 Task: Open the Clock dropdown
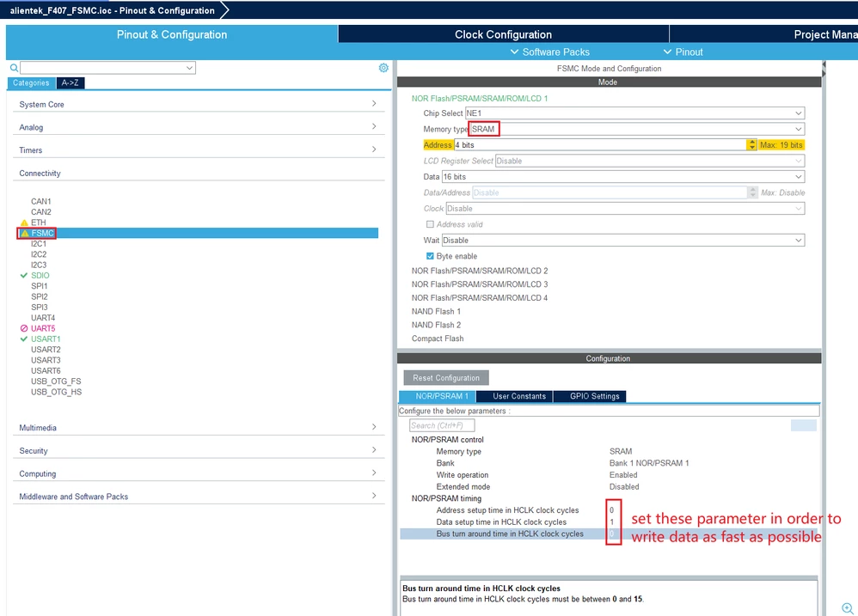point(625,208)
